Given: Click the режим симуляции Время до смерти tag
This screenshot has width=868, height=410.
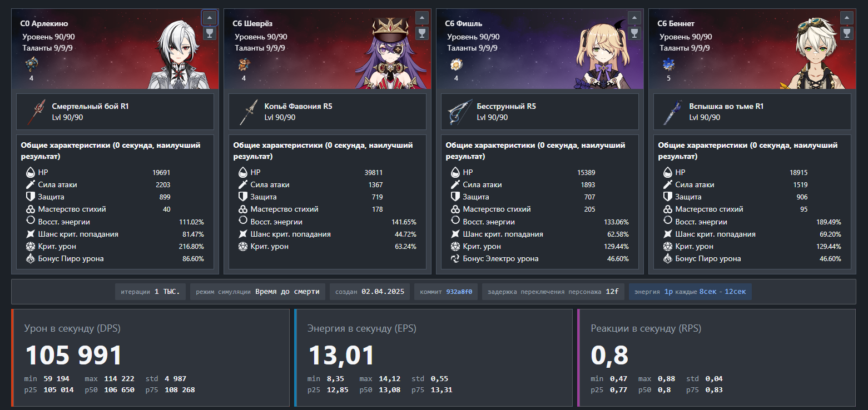Looking at the screenshot, I should 257,292.
